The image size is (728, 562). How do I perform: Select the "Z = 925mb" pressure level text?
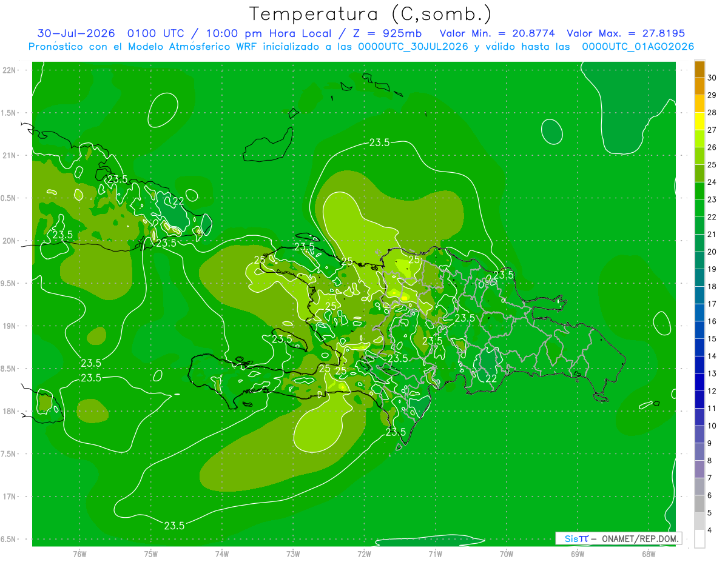pyautogui.click(x=386, y=33)
